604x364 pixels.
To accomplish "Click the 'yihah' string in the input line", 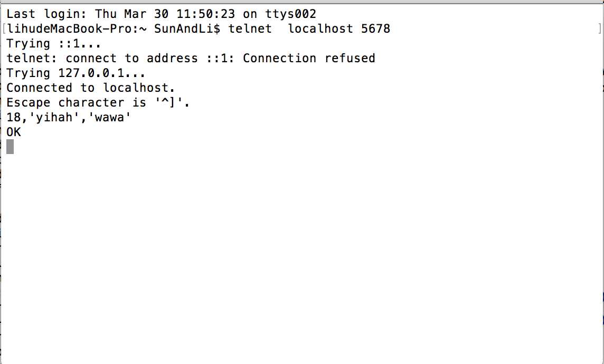I will pyautogui.click(x=54, y=118).
